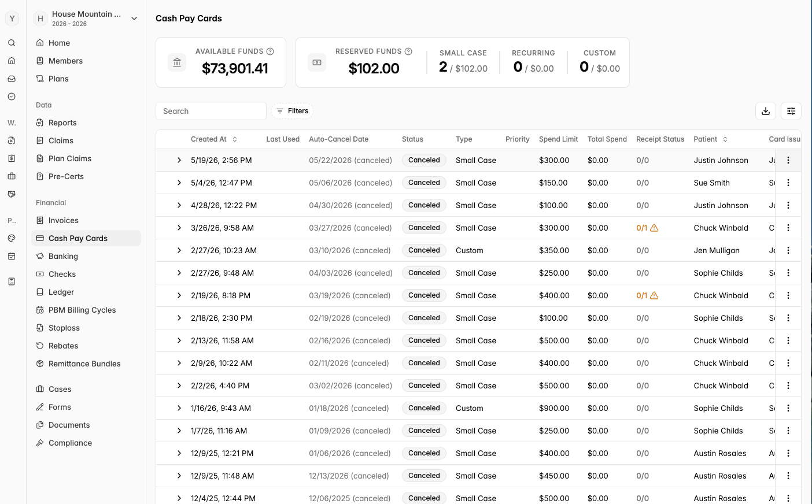The height and width of the screenshot is (504, 812).
Task: Click Jen Mulligan patient cell
Action: click(x=717, y=250)
